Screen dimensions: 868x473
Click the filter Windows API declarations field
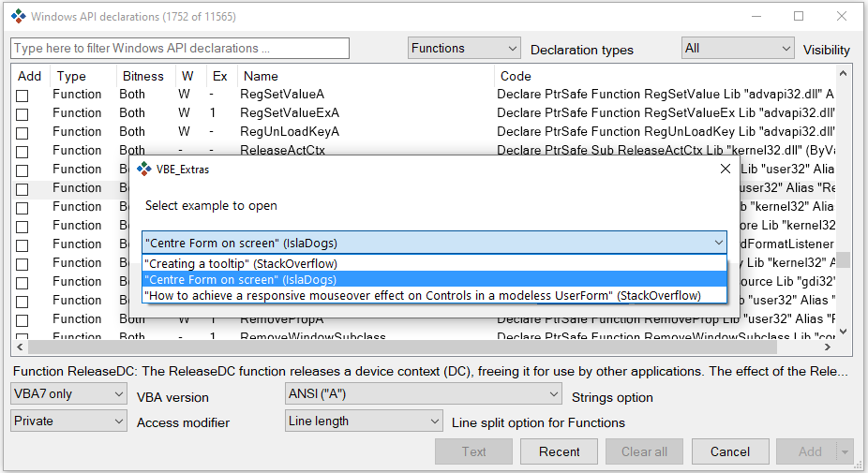tap(180, 48)
